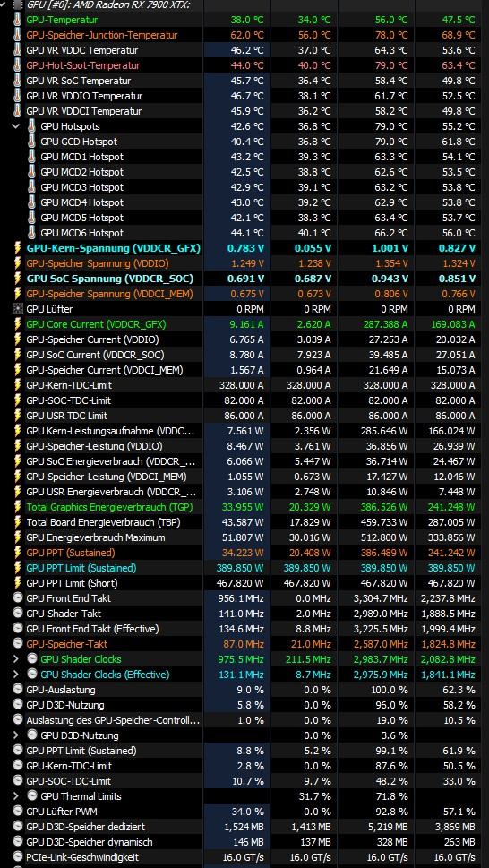Select the 0.055 V minimum voltage value
The width and height of the screenshot is (489, 868).
(313, 248)
